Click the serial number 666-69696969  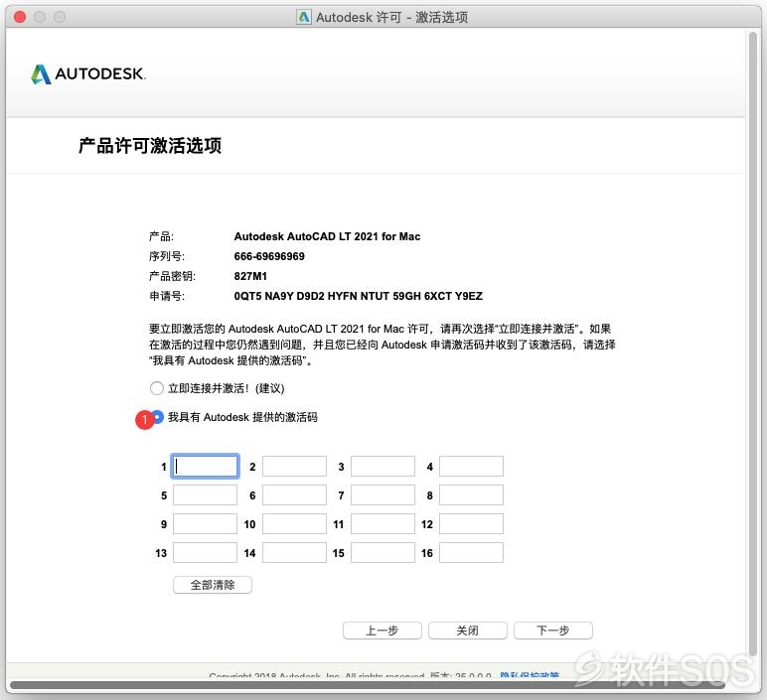coord(269,256)
